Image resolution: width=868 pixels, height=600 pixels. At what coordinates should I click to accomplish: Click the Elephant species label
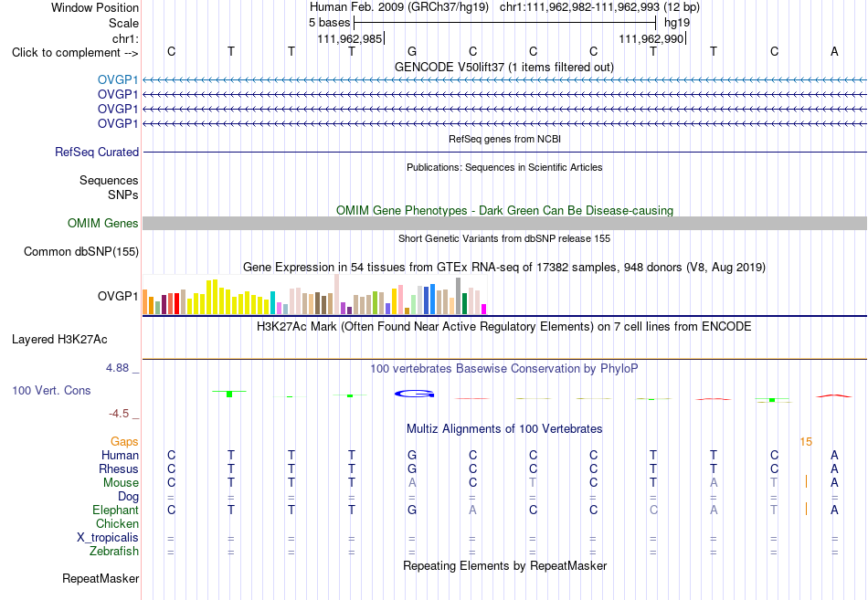click(x=115, y=510)
